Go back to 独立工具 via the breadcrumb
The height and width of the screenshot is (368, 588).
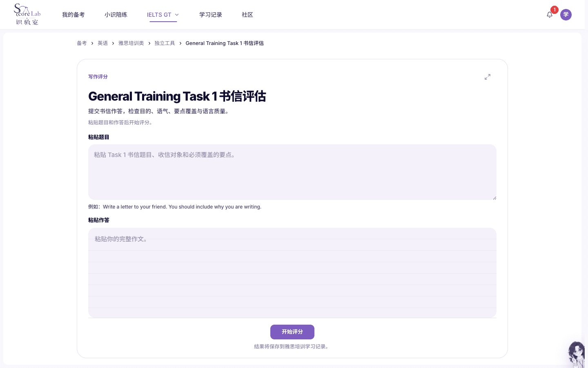coord(165,43)
